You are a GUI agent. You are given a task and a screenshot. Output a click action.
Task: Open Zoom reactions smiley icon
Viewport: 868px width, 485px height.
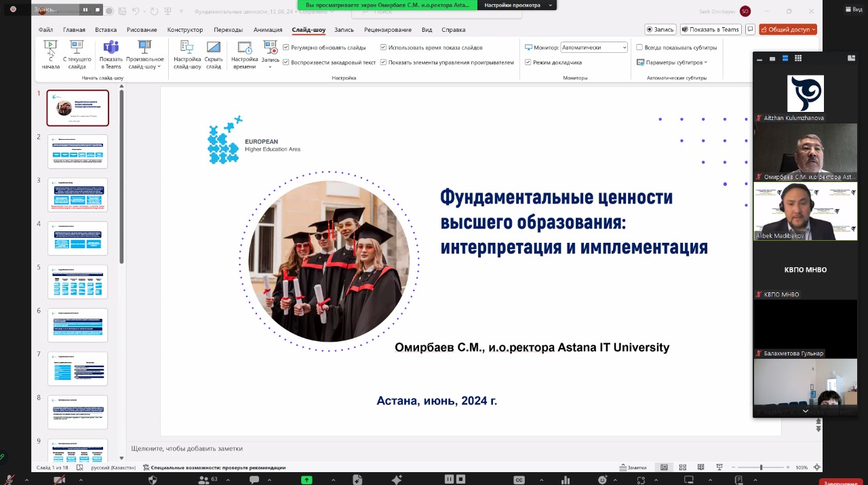pyautogui.click(x=602, y=480)
